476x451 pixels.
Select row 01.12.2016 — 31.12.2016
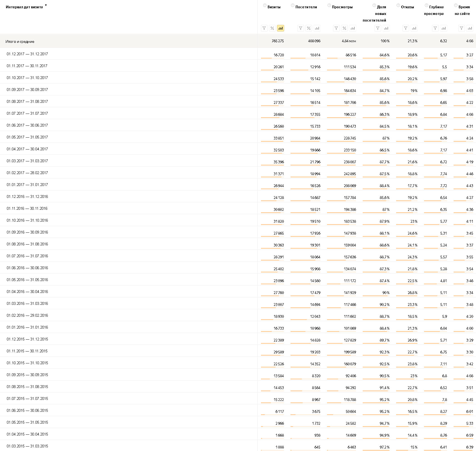[x=27, y=196]
